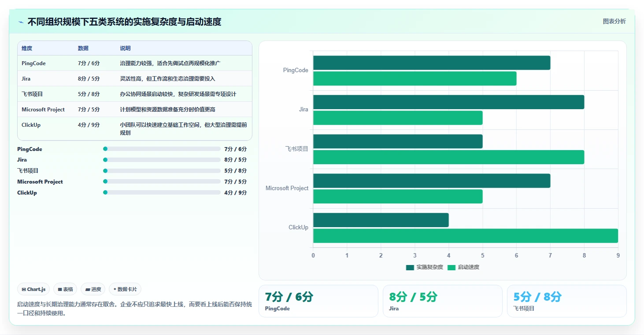
Task: Click ClickUp's light green 启动速度 bar
Action: 466,236
